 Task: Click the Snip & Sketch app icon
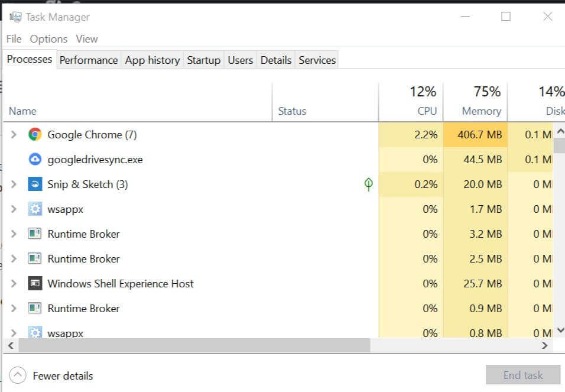(x=35, y=184)
